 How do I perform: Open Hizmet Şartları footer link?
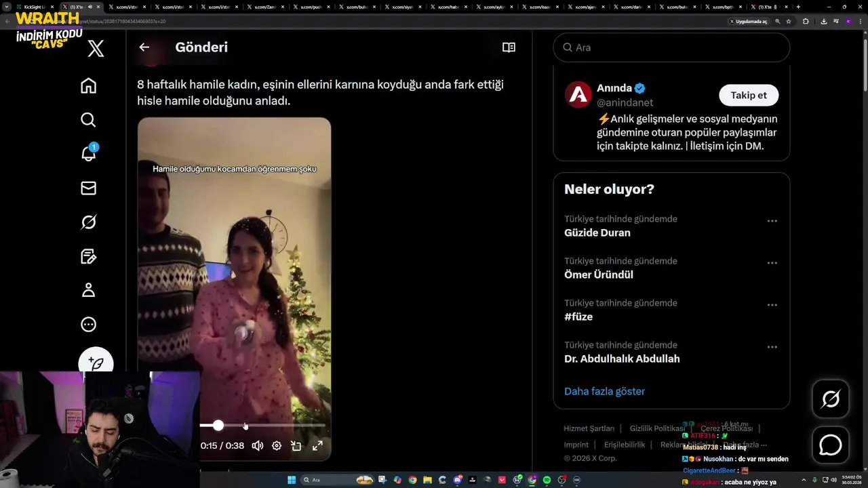[589, 428]
